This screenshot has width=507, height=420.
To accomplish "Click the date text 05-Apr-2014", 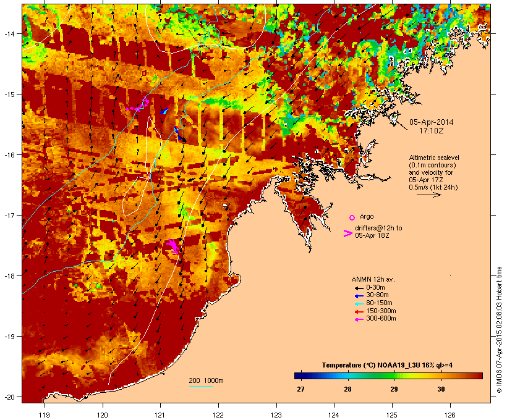I will tap(432, 122).
